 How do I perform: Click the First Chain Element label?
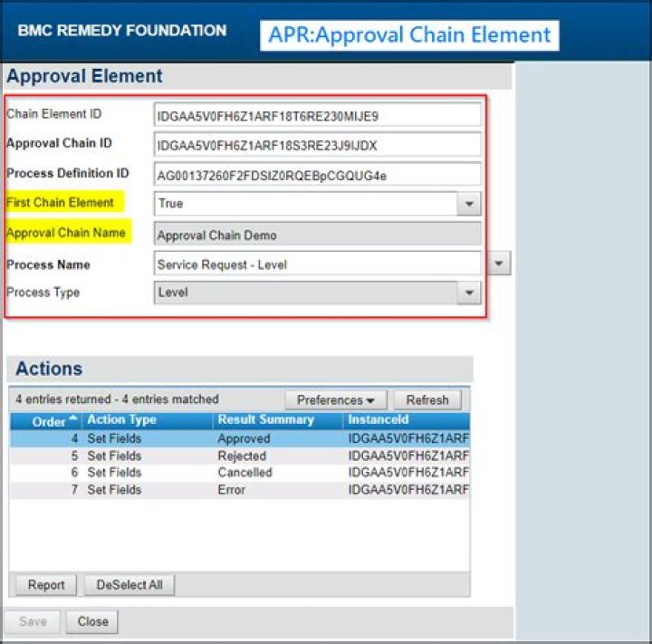pyautogui.click(x=60, y=203)
